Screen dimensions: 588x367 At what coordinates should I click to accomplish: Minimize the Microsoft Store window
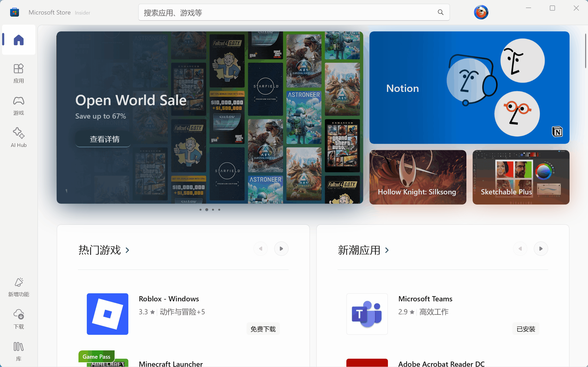tap(528, 8)
